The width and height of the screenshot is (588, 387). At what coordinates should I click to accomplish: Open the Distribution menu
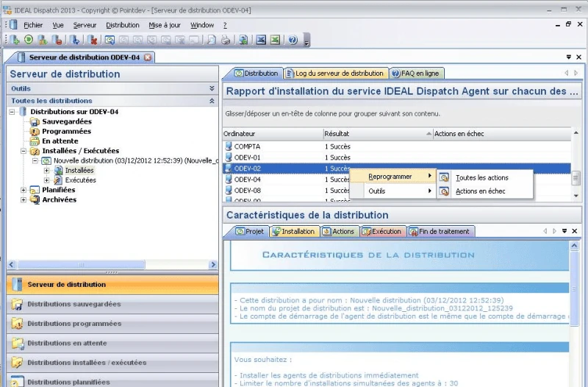pyautogui.click(x=123, y=25)
